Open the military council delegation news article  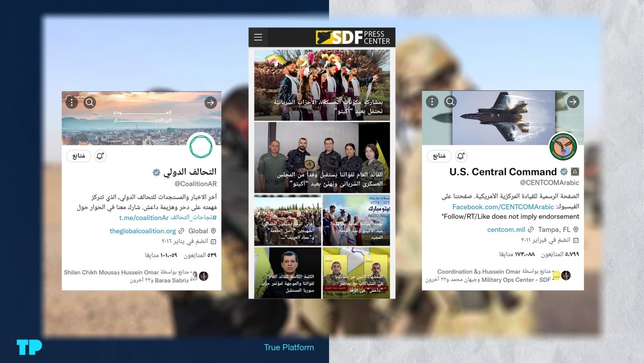click(x=322, y=158)
